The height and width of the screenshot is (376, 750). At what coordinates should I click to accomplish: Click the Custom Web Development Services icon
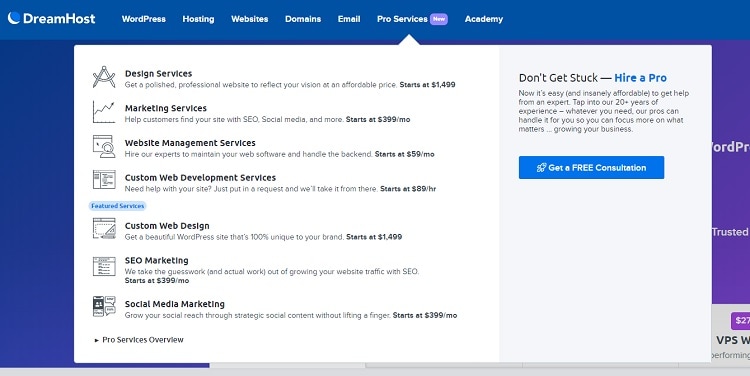pyautogui.click(x=104, y=180)
